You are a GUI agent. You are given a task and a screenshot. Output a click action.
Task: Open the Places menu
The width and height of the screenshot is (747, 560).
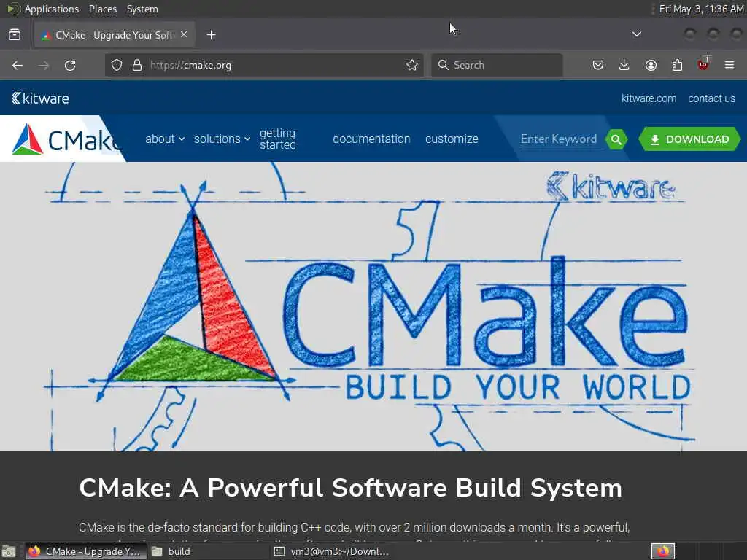coord(103,9)
